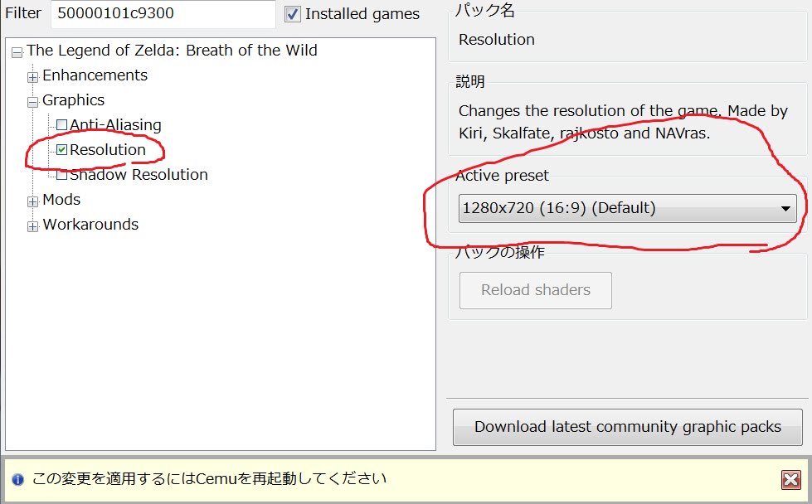Collapse the Graphics tree node

pos(32,102)
